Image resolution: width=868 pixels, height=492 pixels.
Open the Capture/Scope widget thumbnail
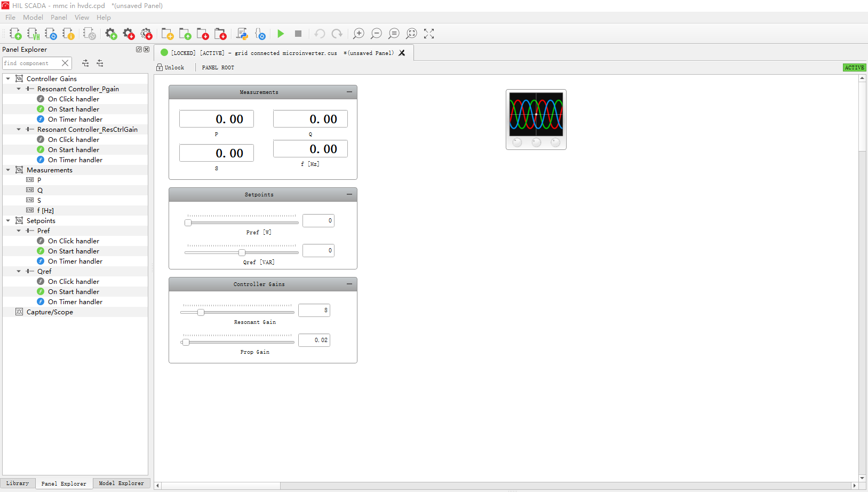click(x=536, y=119)
